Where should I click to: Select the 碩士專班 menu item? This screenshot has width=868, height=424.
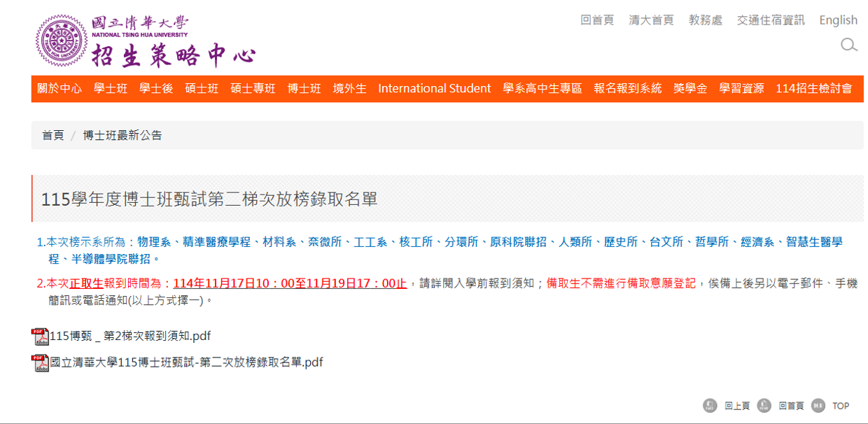(x=252, y=89)
